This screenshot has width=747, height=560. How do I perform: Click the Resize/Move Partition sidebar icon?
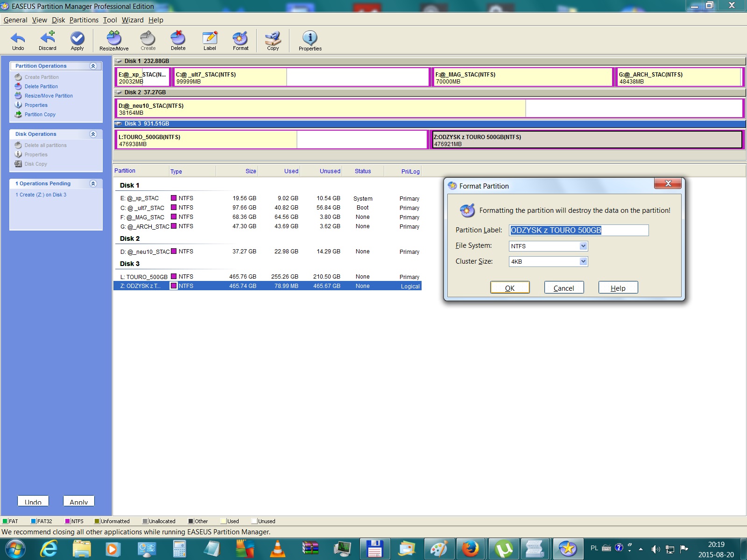pyautogui.click(x=18, y=96)
